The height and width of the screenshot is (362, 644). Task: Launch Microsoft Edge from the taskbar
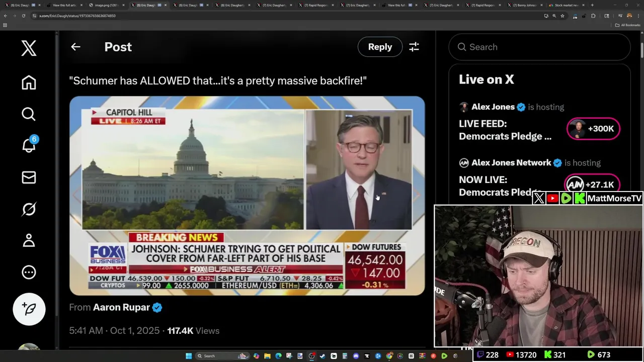point(278,356)
